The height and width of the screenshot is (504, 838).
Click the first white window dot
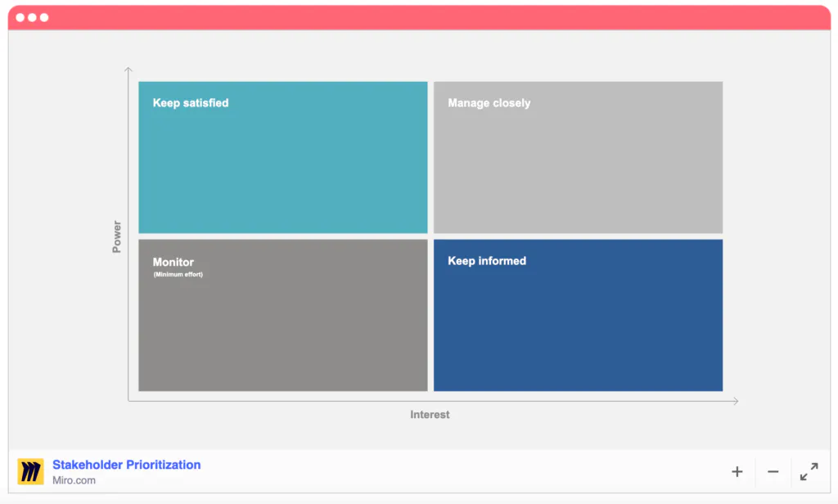20,17
